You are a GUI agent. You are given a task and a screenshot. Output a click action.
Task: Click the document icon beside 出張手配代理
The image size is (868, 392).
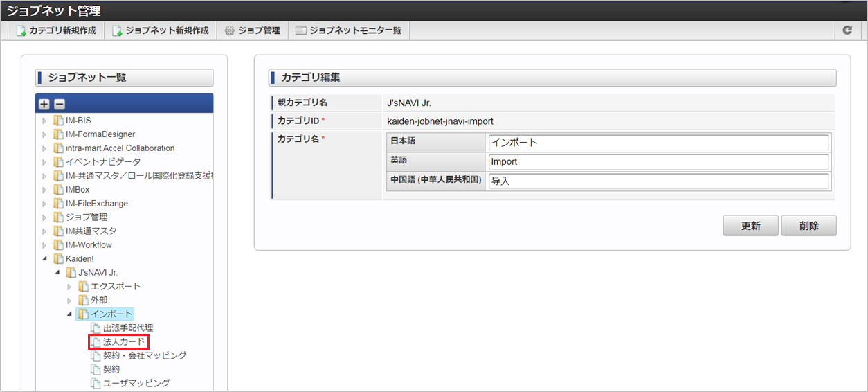click(x=96, y=328)
